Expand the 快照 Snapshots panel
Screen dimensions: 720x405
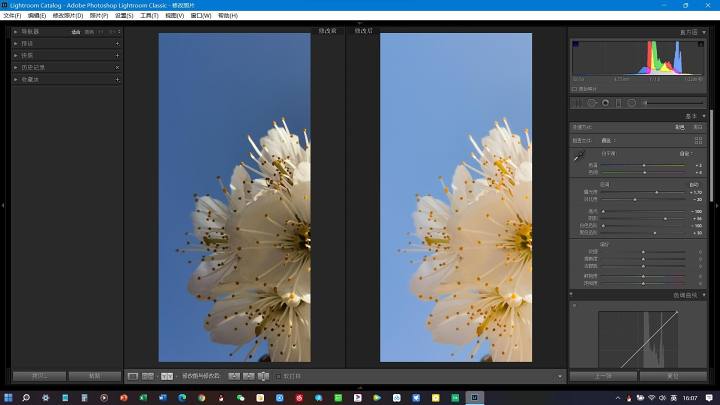16,56
